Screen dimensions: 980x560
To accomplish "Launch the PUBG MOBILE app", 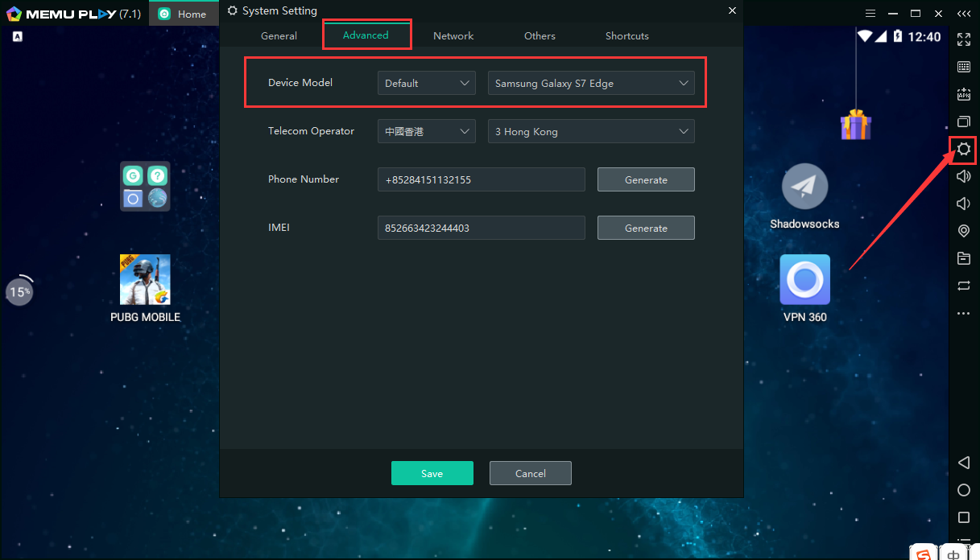I will click(x=145, y=280).
